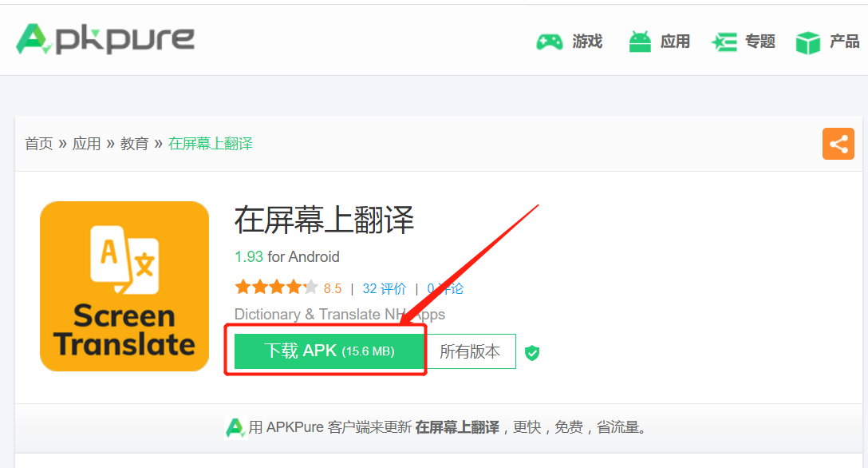Click the APKPure 客户端 update banner text
868x468 pixels.
coord(448,427)
